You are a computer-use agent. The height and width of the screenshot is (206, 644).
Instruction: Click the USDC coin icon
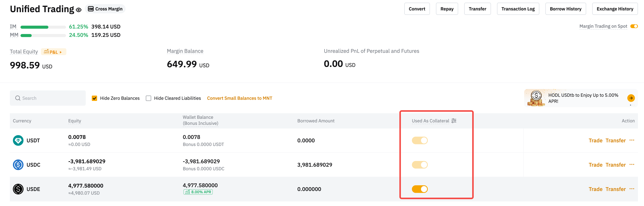coord(18,165)
